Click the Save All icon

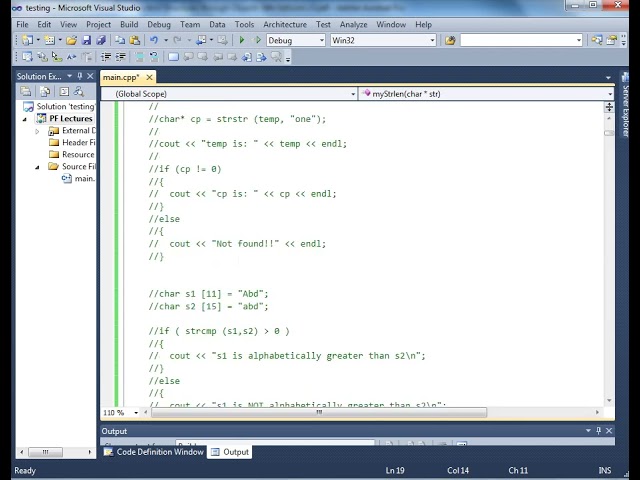coord(101,40)
